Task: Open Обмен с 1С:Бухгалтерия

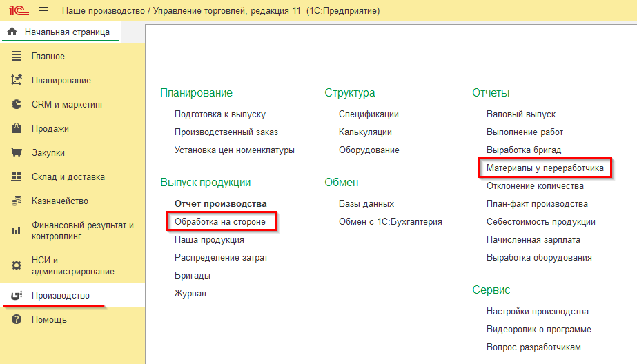Action: point(391,221)
